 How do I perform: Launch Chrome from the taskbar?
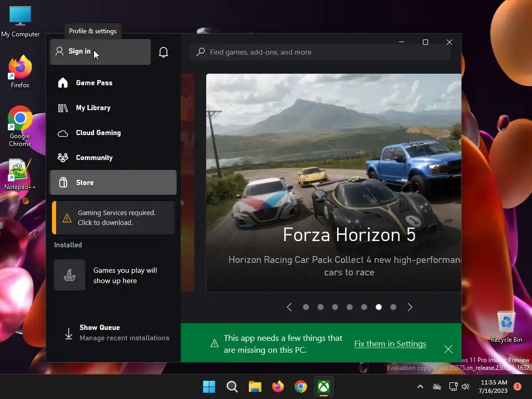pyautogui.click(x=301, y=387)
